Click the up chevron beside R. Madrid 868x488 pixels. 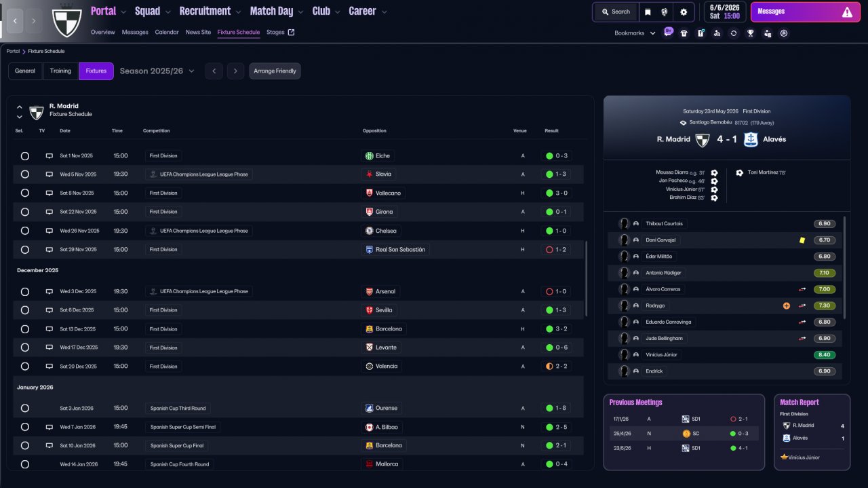[19, 107]
